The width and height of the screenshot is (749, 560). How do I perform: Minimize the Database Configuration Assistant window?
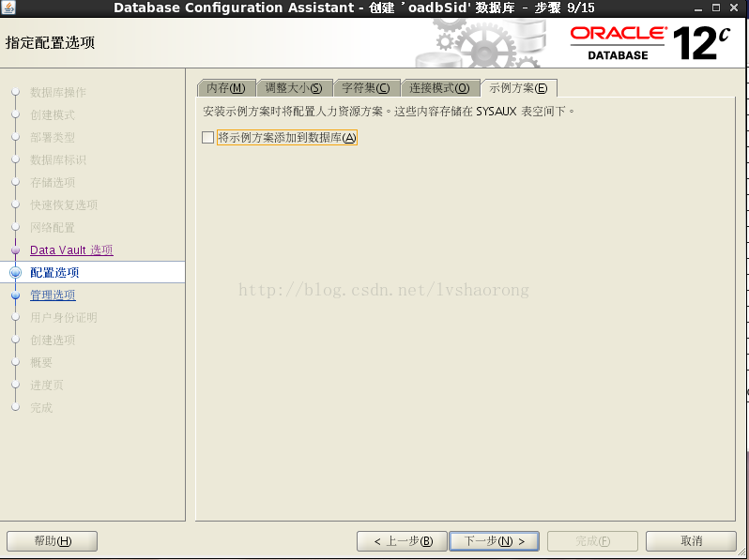(x=698, y=8)
